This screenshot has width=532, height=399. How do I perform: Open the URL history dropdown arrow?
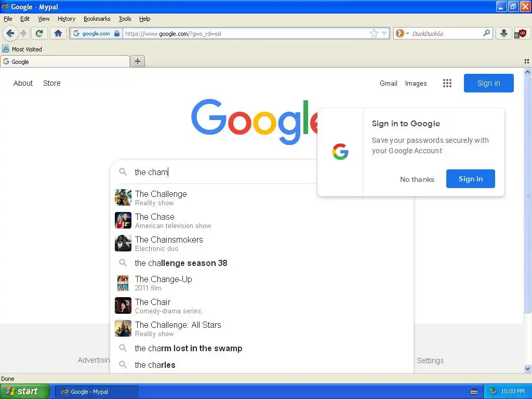point(384,33)
